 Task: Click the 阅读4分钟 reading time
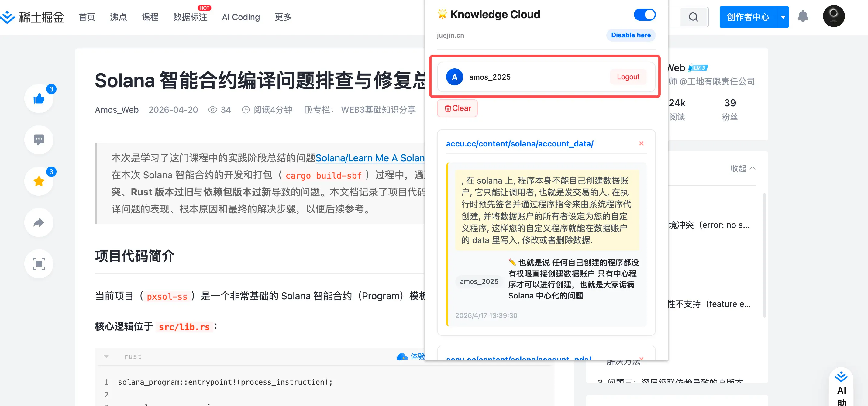267,110
